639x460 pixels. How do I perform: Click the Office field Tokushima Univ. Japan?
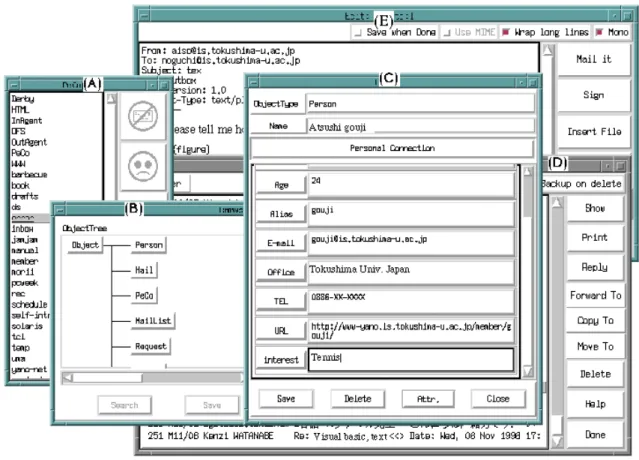coord(411,272)
